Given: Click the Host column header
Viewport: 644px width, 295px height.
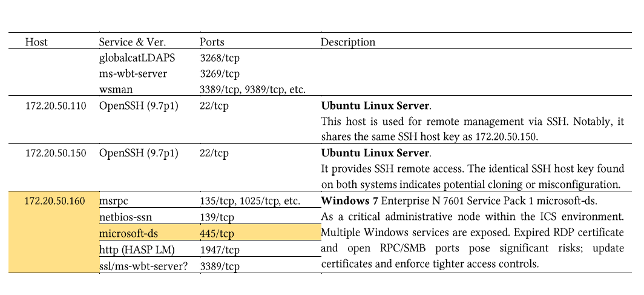Looking at the screenshot, I should pos(36,42).
